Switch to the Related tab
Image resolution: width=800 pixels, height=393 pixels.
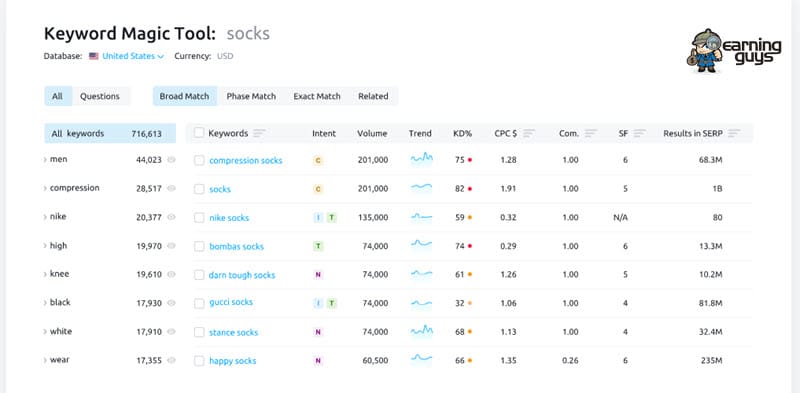[x=373, y=96]
